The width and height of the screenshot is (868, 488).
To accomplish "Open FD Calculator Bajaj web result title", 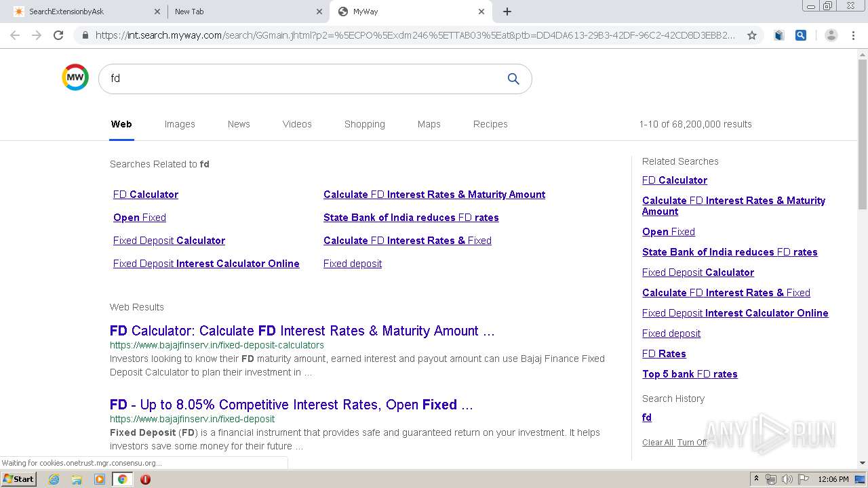I will [x=302, y=331].
